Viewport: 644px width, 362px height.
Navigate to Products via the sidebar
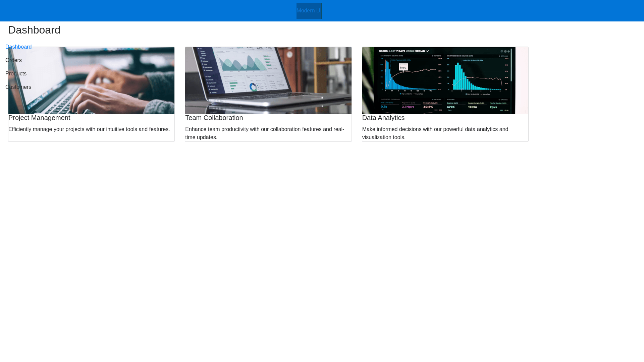click(16, 73)
